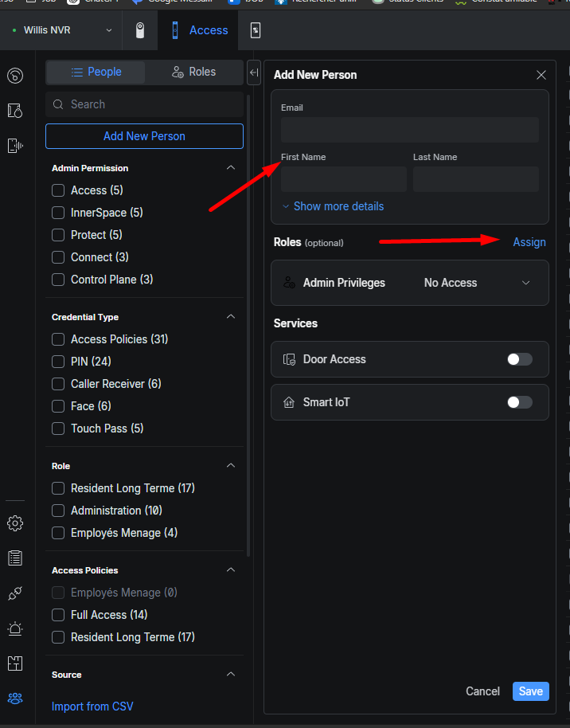The width and height of the screenshot is (570, 728).
Task: Click Import from CSV link
Action: [x=92, y=706]
